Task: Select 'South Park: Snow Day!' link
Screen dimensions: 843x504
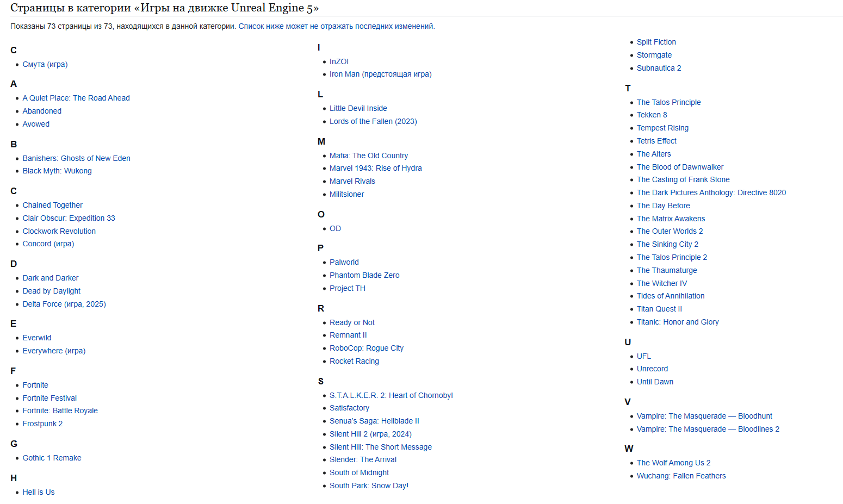Action: [x=369, y=486]
